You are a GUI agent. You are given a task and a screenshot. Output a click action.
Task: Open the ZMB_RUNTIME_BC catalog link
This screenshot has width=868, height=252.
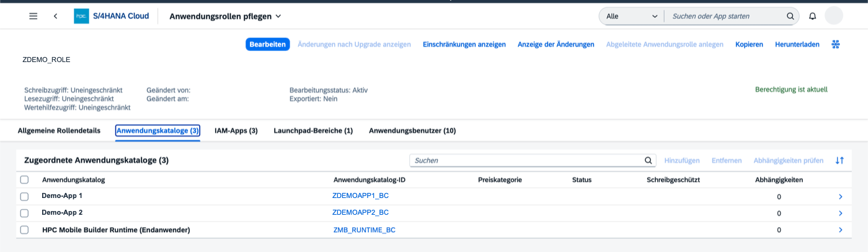pyautogui.click(x=365, y=230)
